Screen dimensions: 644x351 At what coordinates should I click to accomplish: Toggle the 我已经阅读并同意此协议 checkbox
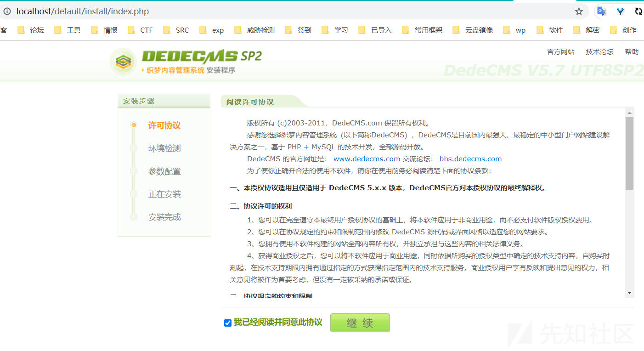(x=227, y=323)
